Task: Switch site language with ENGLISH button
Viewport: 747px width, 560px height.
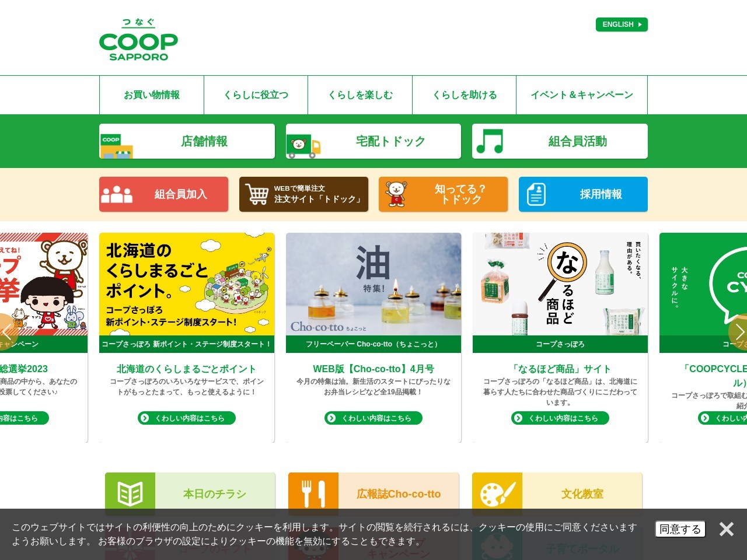Action: pyautogui.click(x=622, y=24)
